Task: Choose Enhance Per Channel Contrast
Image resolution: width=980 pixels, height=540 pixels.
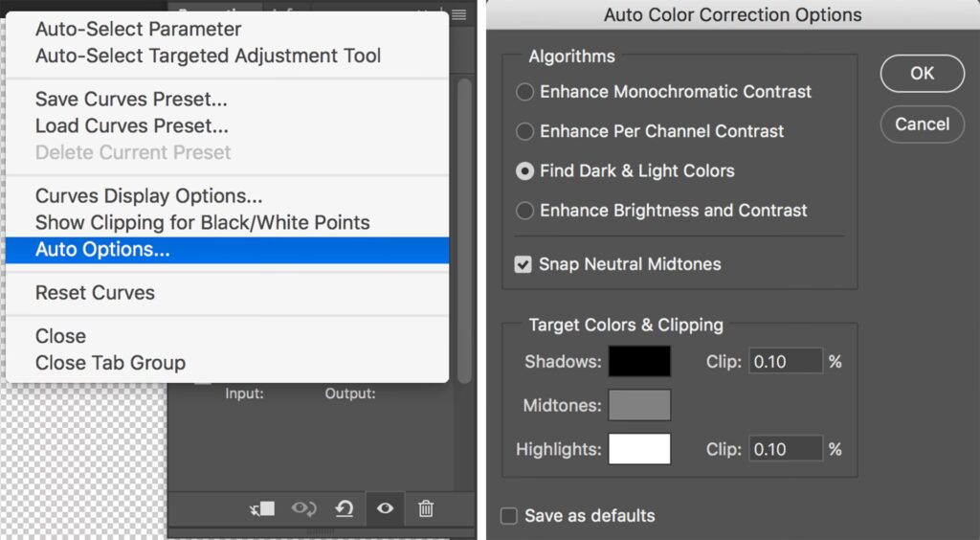Action: point(524,131)
